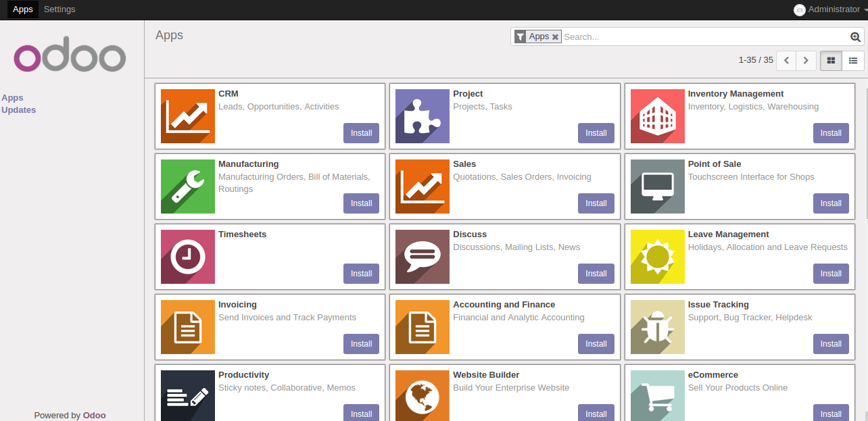This screenshot has height=421, width=868.
Task: Install the Manufacturing app
Action: point(361,203)
